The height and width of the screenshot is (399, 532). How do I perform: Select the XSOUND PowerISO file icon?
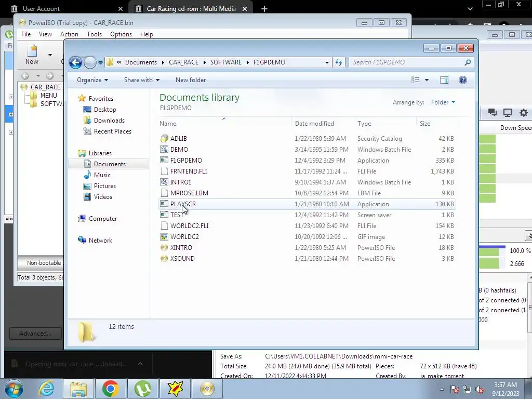[x=164, y=259]
